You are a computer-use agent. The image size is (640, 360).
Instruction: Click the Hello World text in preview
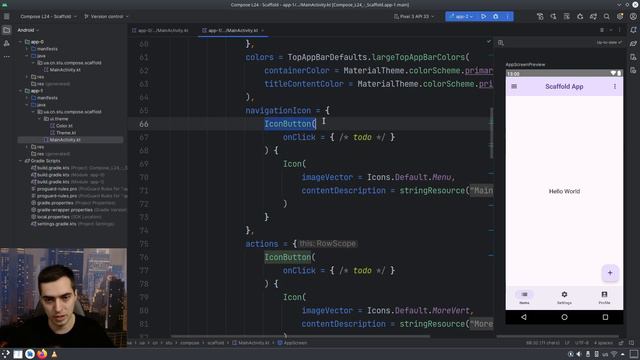(564, 191)
